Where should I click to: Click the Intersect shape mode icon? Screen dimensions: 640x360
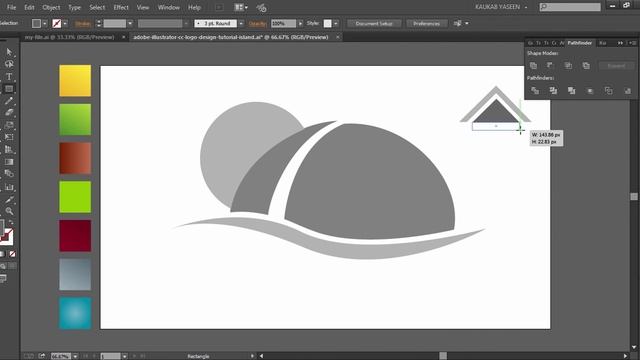pyautogui.click(x=568, y=65)
